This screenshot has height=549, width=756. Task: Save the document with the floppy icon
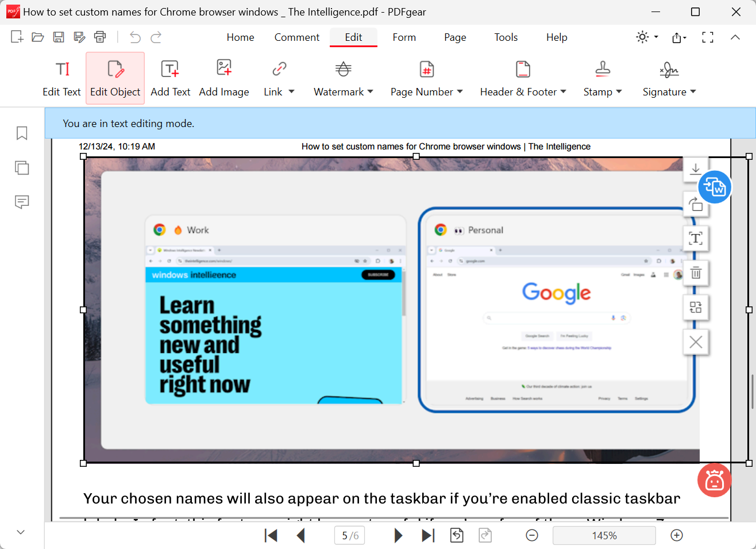point(59,37)
